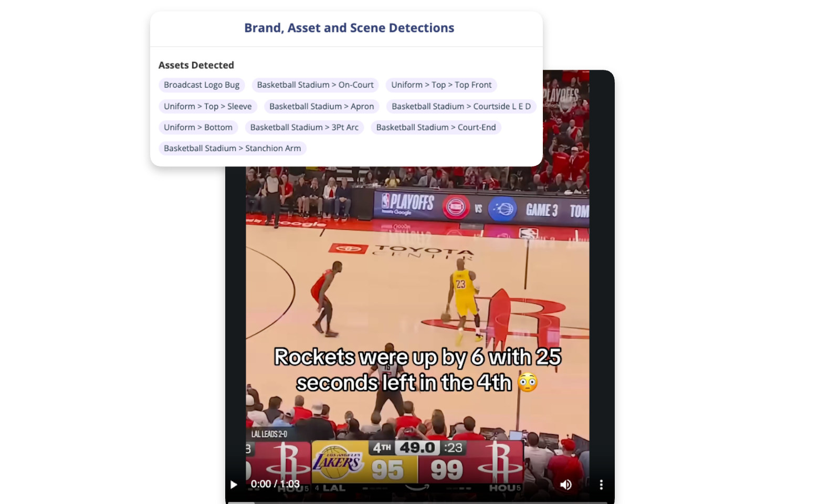Click the Brand, Asset and Scene Detections heading
This screenshot has height=504, width=840.
(x=349, y=28)
